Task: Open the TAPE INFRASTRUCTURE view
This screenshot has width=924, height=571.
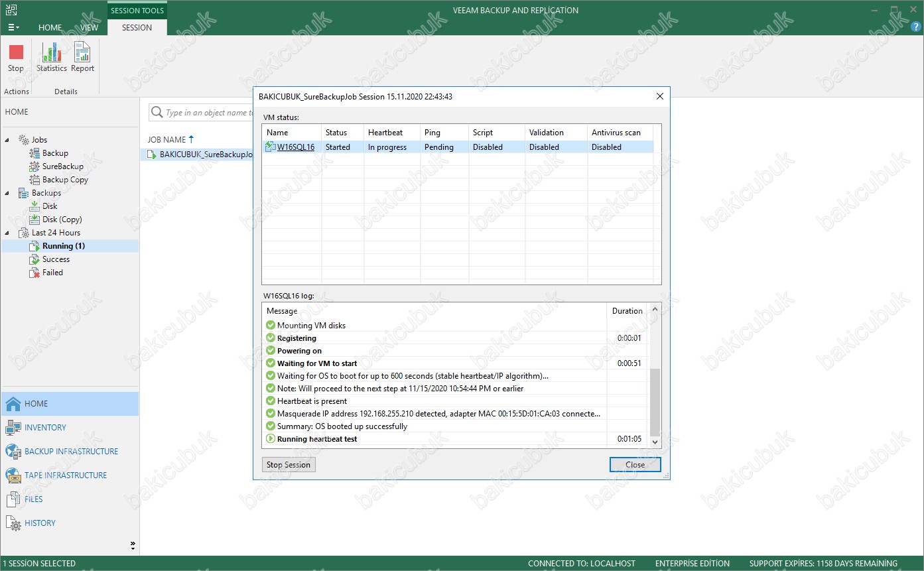Action: [70, 476]
